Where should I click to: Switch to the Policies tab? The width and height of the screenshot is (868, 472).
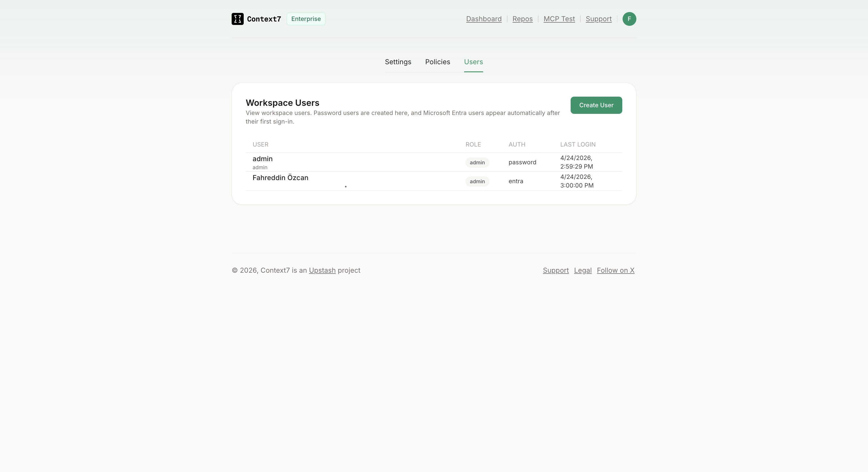pyautogui.click(x=437, y=62)
